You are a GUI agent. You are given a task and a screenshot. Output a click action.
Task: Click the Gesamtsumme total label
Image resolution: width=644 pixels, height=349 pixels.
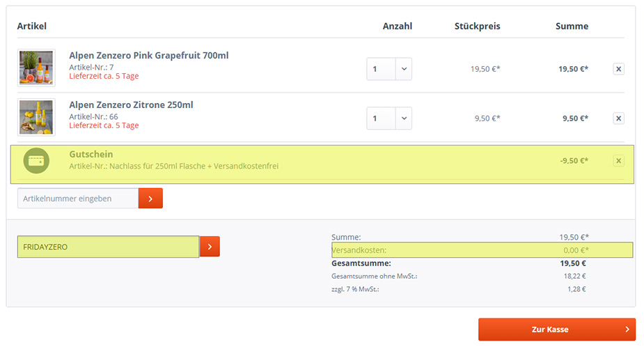(x=361, y=263)
